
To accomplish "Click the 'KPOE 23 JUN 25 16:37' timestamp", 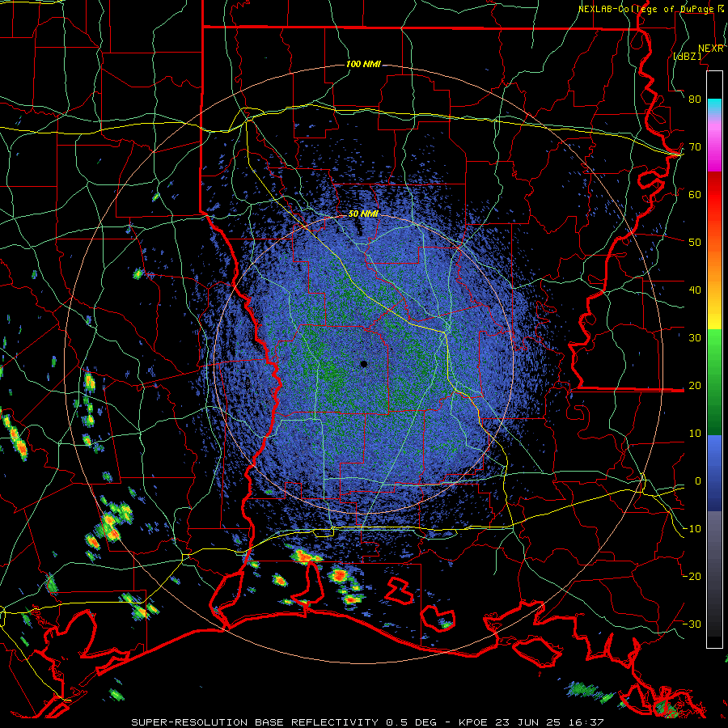I will tap(531, 722).
